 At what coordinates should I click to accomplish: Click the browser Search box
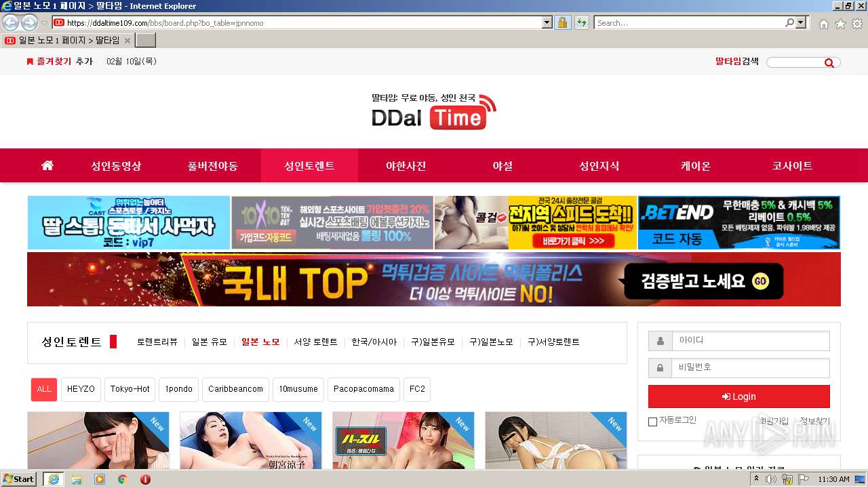pyautogui.click(x=689, y=22)
